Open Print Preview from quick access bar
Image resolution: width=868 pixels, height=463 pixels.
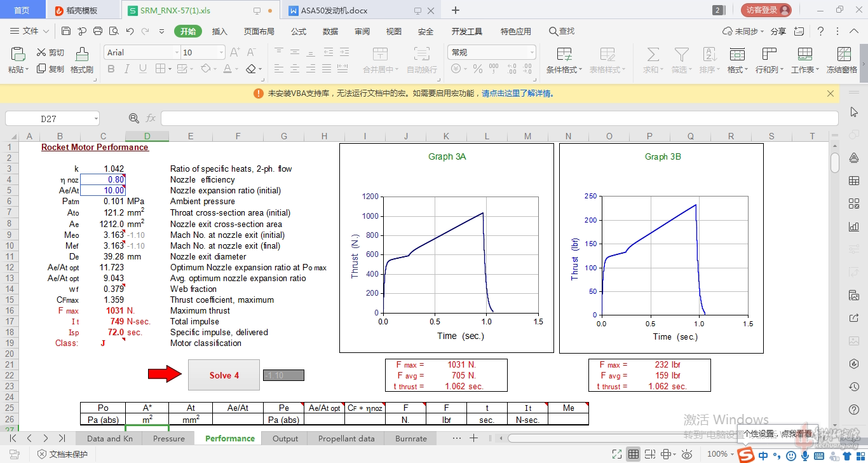pyautogui.click(x=114, y=31)
